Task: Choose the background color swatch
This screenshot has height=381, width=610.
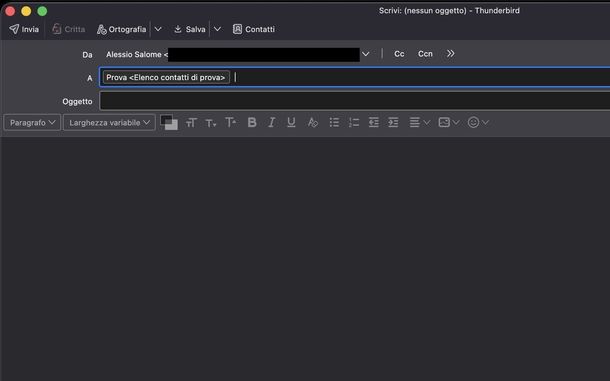Action: [173, 126]
